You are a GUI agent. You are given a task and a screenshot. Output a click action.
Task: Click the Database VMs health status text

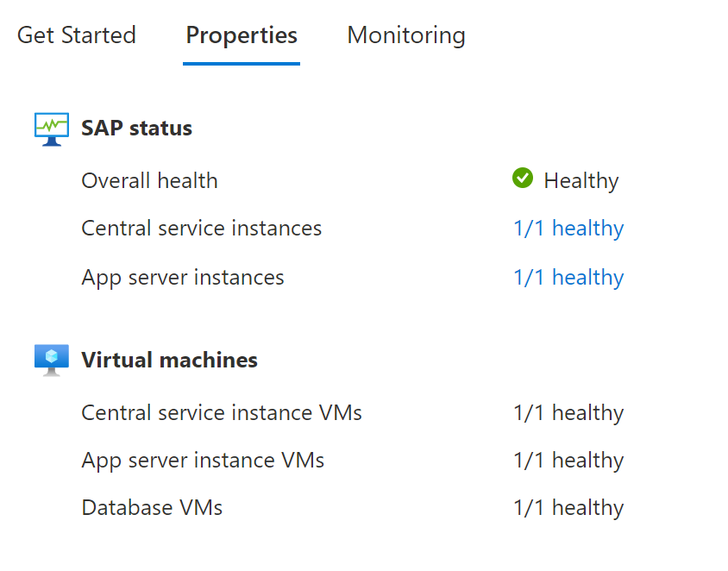[x=568, y=507]
